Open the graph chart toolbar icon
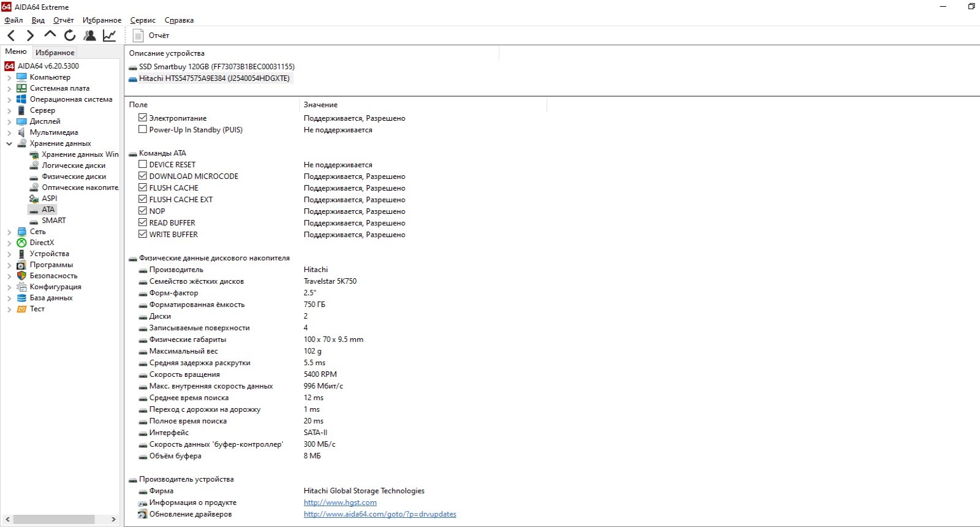 110,36
